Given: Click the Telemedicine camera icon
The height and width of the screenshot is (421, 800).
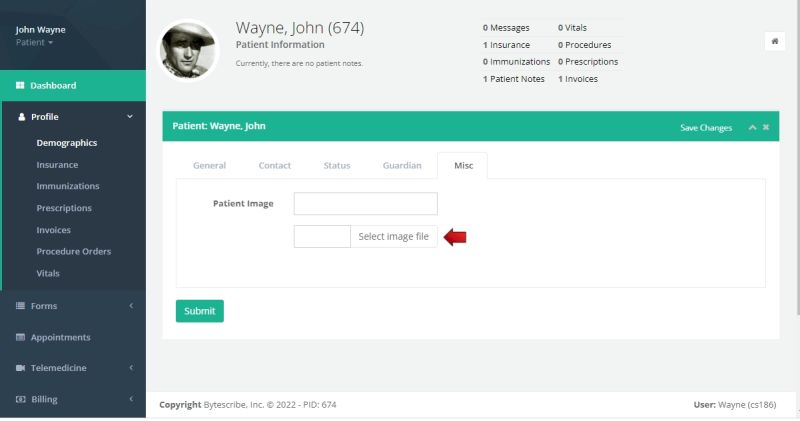Looking at the screenshot, I should pos(20,368).
